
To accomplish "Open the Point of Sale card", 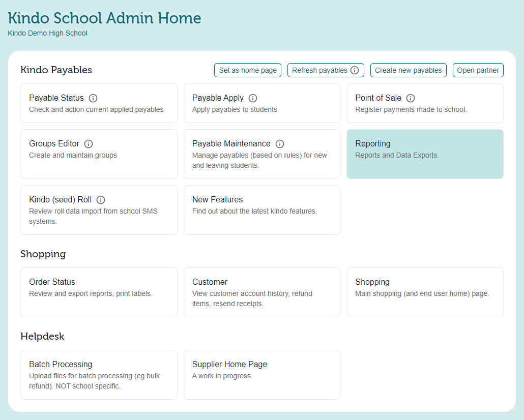I will point(425,103).
